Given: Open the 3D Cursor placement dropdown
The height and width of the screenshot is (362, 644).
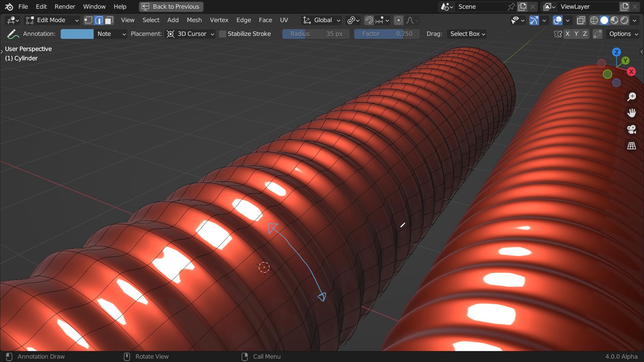Looking at the screenshot, I should pos(190,34).
